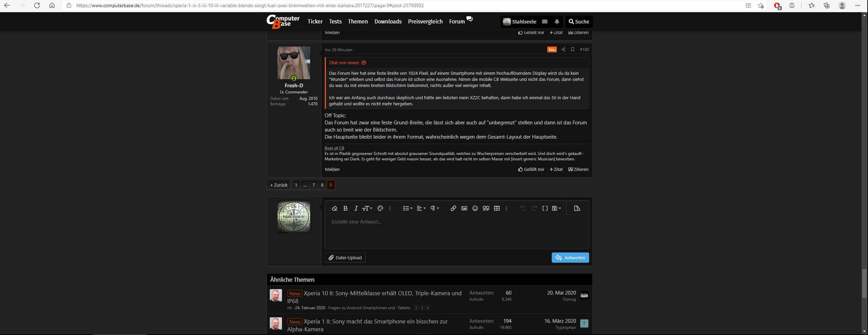Share post #180 via share icon
The width and height of the screenshot is (868, 335).
pos(563,50)
